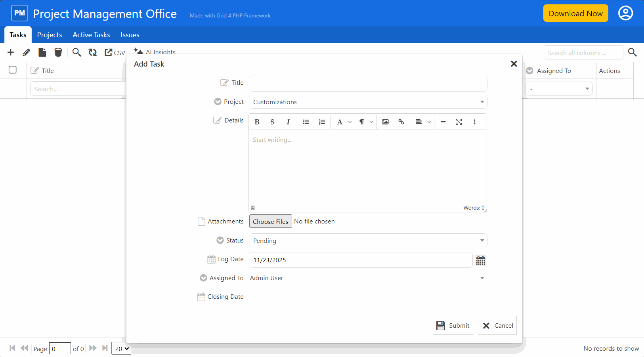Open the Log Date calendar picker

coord(480,260)
